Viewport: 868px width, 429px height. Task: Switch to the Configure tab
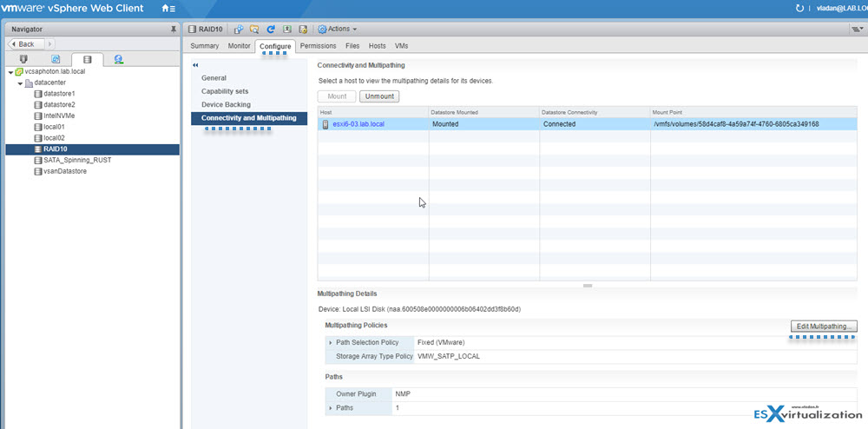(x=275, y=47)
